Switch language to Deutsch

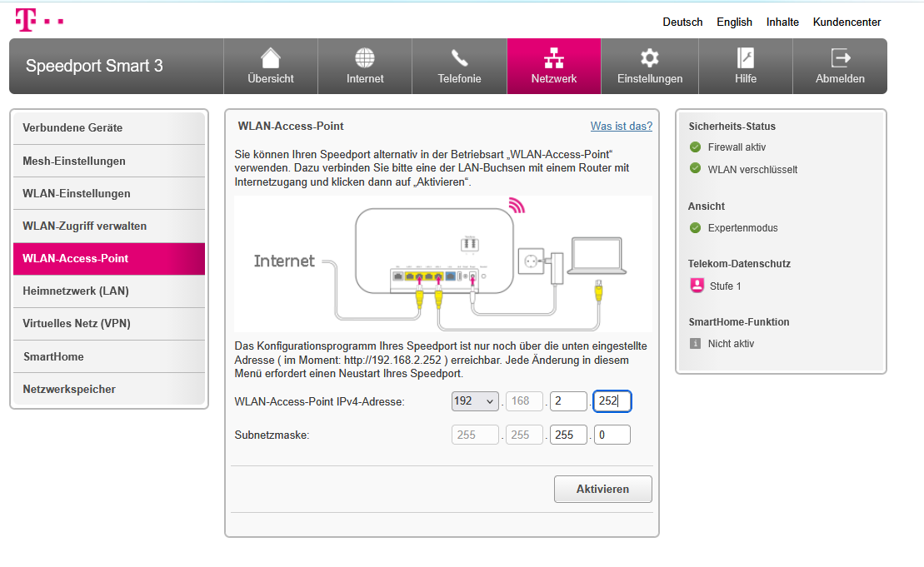point(682,22)
